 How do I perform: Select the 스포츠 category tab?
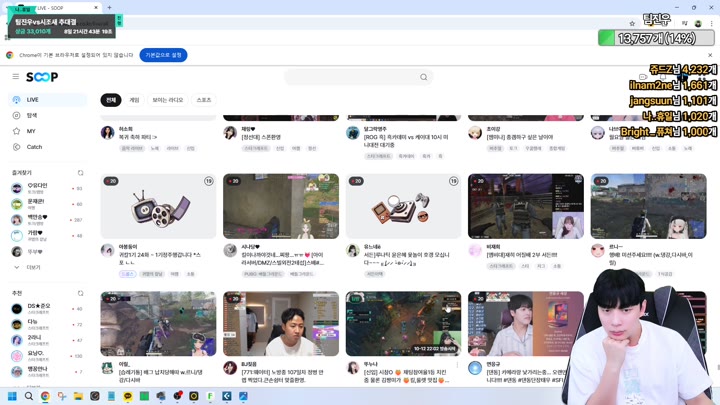(x=204, y=100)
